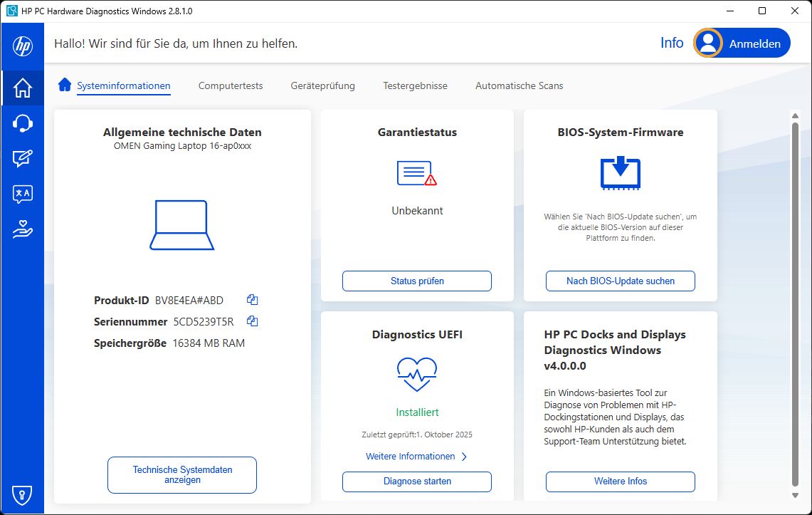
Task: Click the Status prüfen button
Action: 417,281
